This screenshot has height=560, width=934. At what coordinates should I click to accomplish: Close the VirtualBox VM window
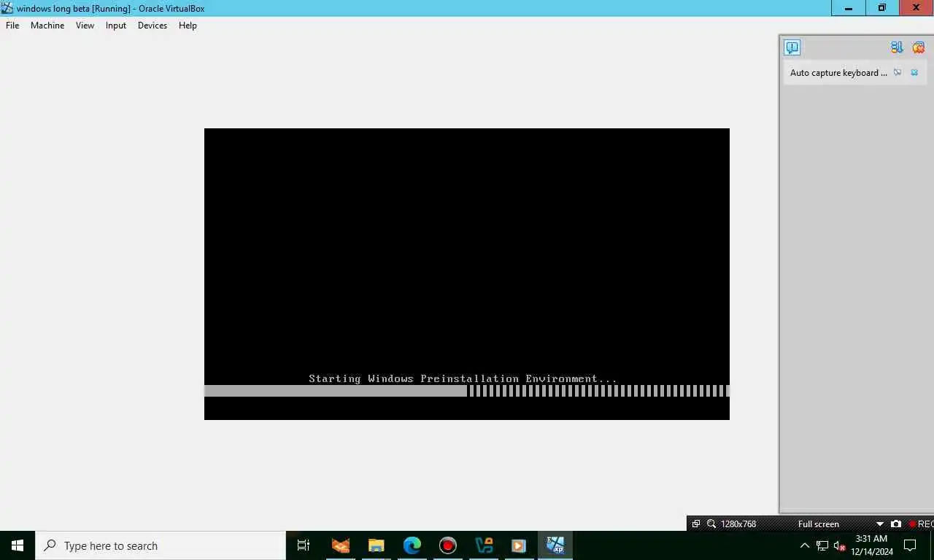pos(916,8)
